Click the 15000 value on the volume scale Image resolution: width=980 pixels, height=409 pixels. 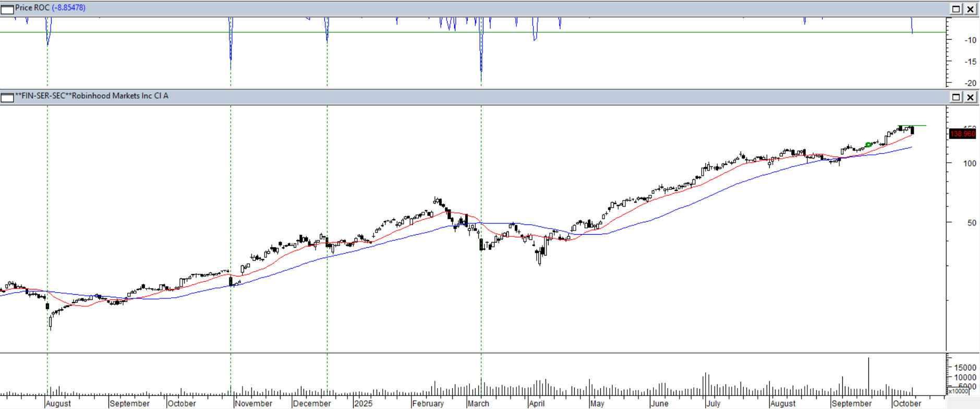[x=965, y=368]
